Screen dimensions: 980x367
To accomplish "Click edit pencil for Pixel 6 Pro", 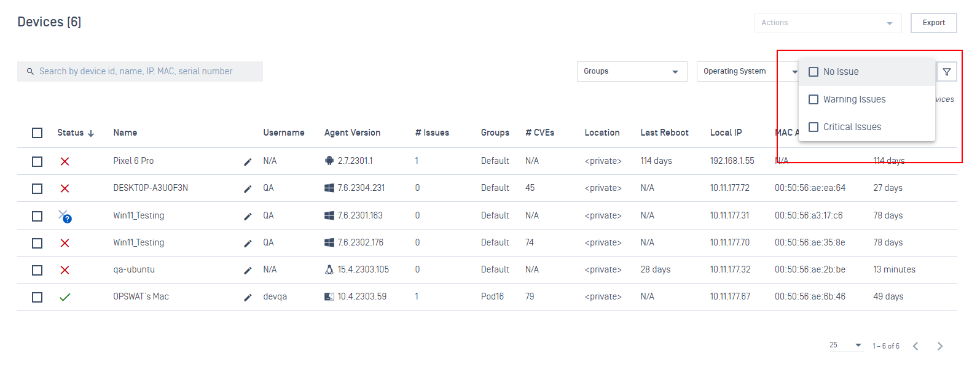I will pyautogui.click(x=248, y=161).
